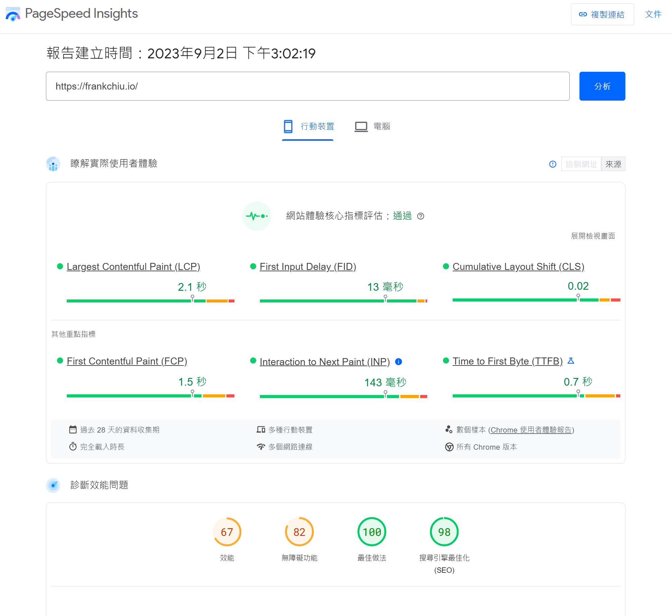Select the 這個網址 toggle option
The height and width of the screenshot is (616, 672).
point(581,164)
